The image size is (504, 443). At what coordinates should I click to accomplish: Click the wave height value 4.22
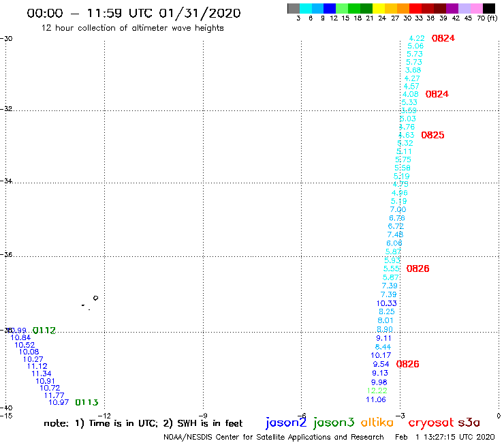click(417, 38)
